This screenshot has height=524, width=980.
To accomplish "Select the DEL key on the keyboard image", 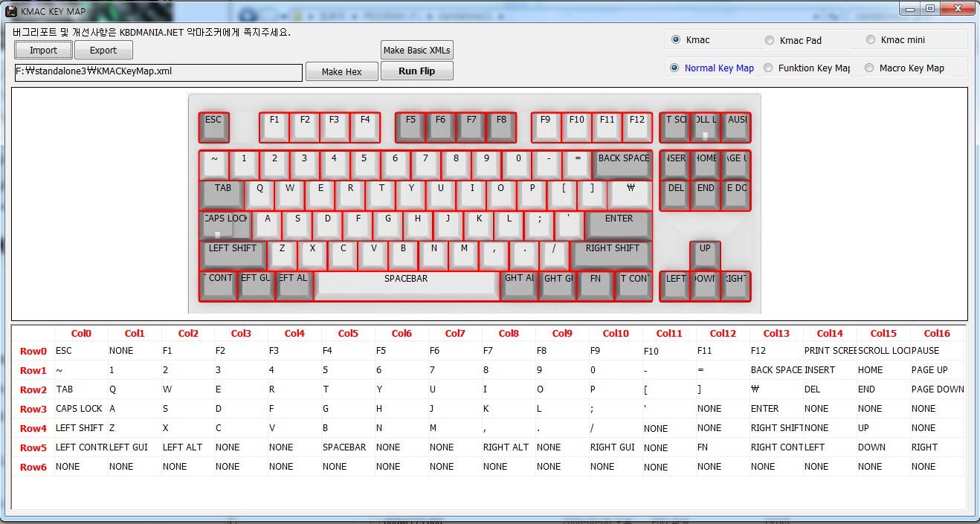I will point(675,195).
